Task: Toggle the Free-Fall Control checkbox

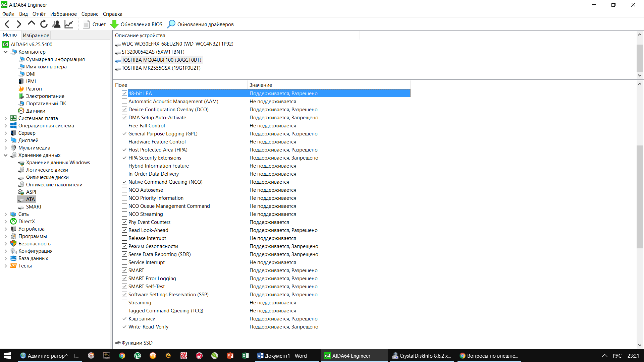Action: pos(124,126)
